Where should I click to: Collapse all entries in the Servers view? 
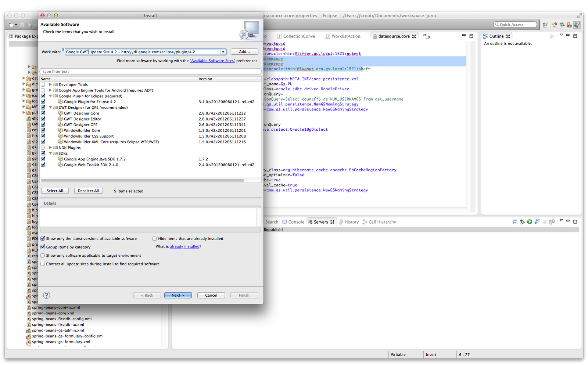(x=515, y=221)
